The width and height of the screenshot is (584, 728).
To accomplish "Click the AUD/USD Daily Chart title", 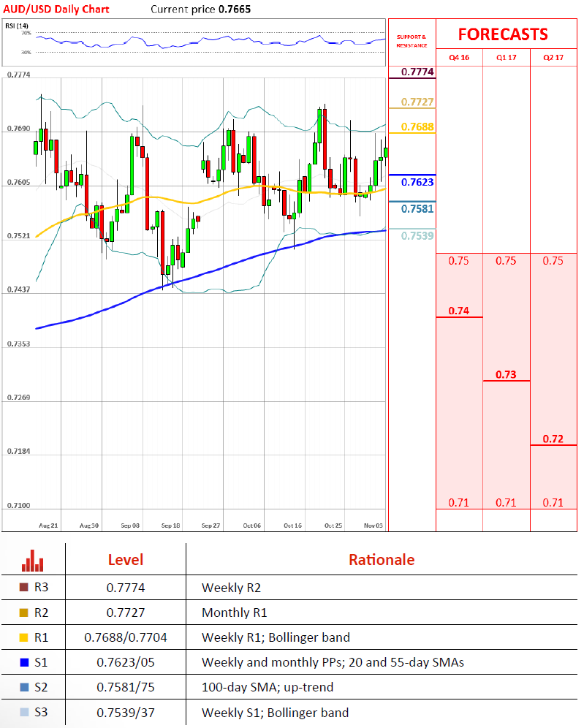I will 56,10.
